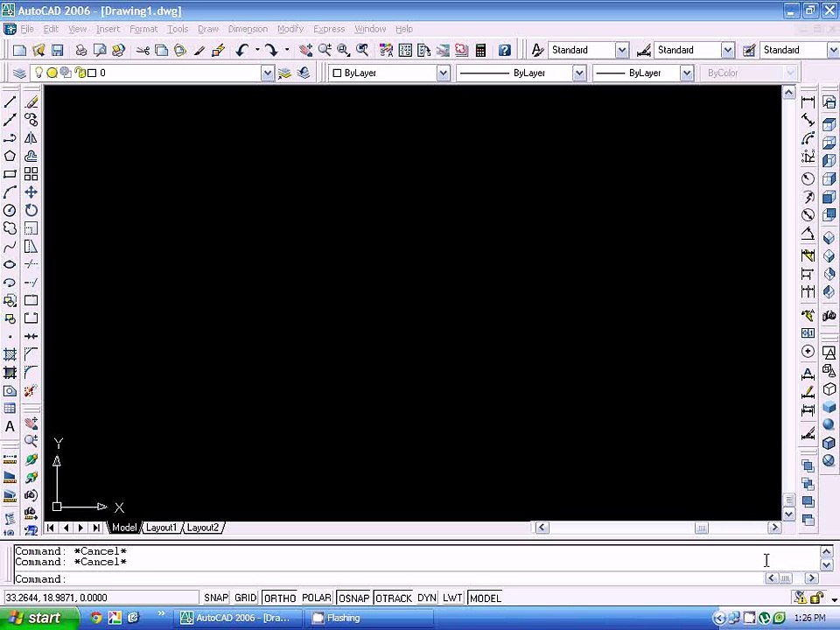Toggle SNAP mode in status bar
840x630 pixels.
click(216, 598)
